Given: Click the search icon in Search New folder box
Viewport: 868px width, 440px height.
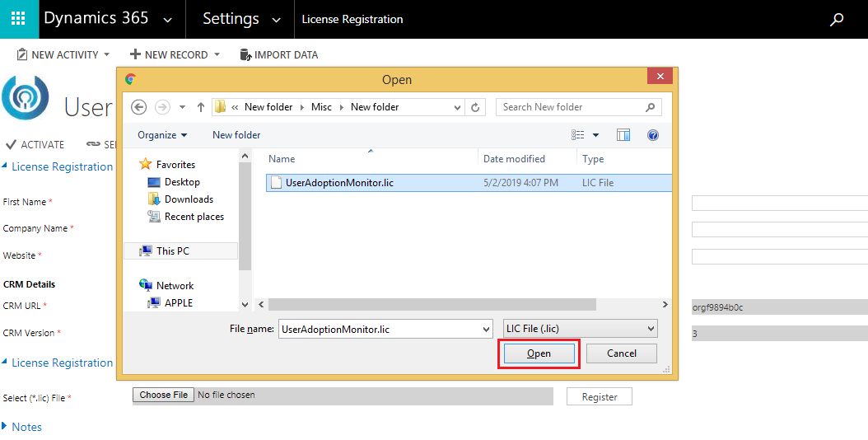Looking at the screenshot, I should point(651,107).
